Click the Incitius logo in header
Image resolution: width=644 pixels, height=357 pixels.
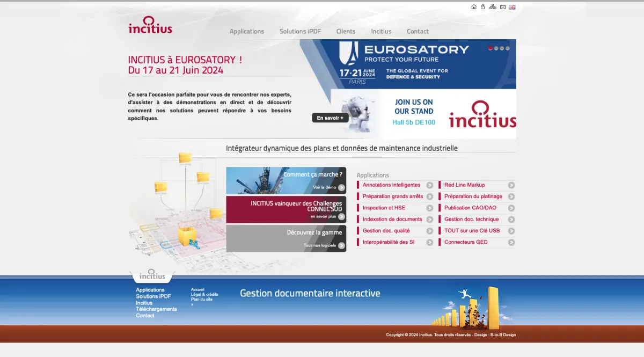click(x=150, y=25)
